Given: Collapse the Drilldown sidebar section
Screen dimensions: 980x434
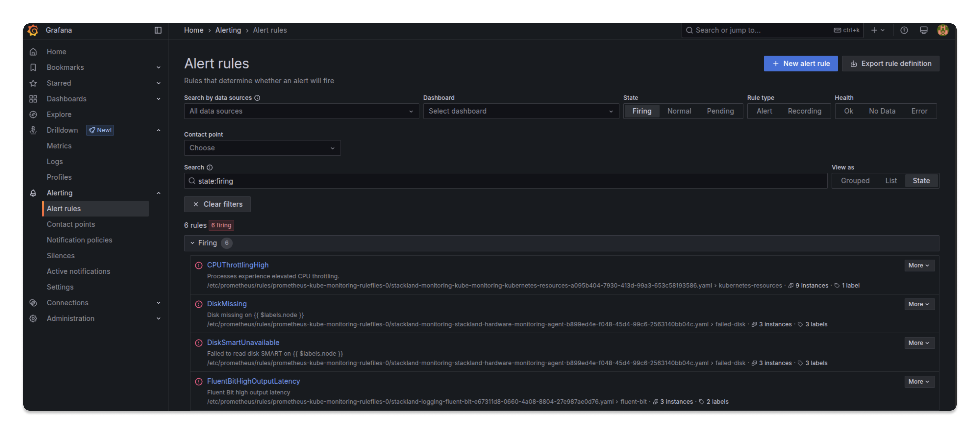Looking at the screenshot, I should pos(159,130).
